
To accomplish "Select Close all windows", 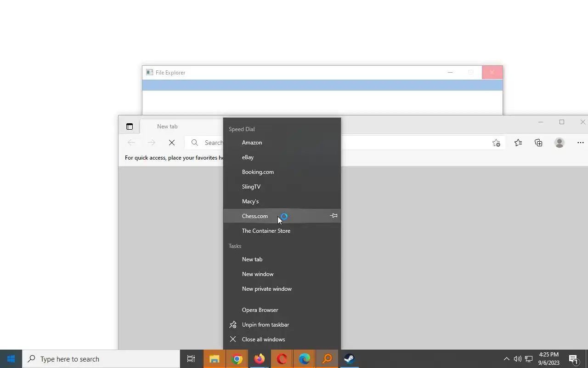I will pos(282,339).
